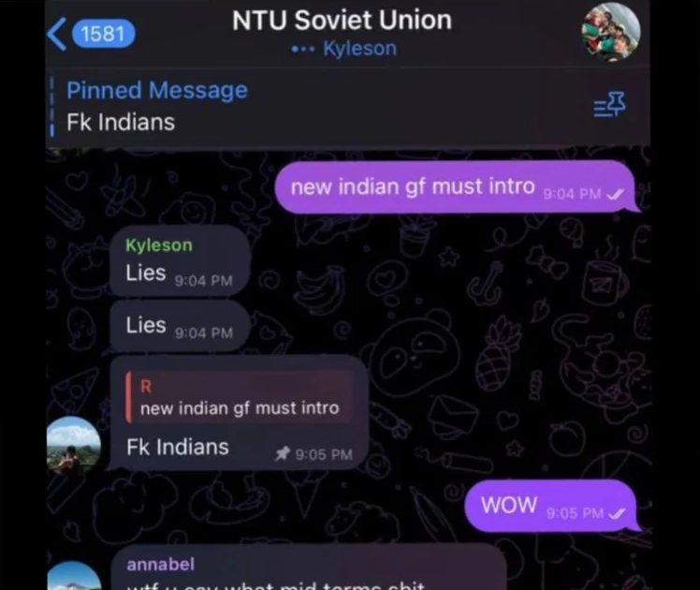This screenshot has width=700, height=590.
Task: Open the sender avatar beside the pinned message
Action: [74, 445]
